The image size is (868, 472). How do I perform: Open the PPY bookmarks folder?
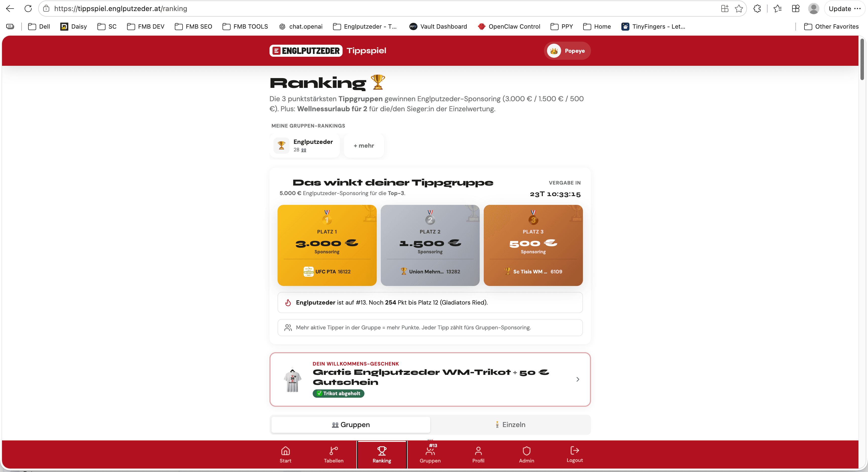click(561, 27)
